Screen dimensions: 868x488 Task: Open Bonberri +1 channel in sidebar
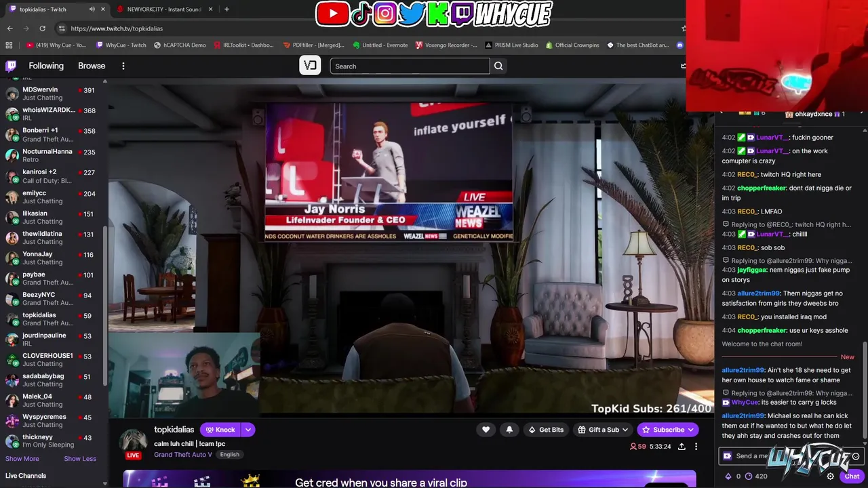52,134
